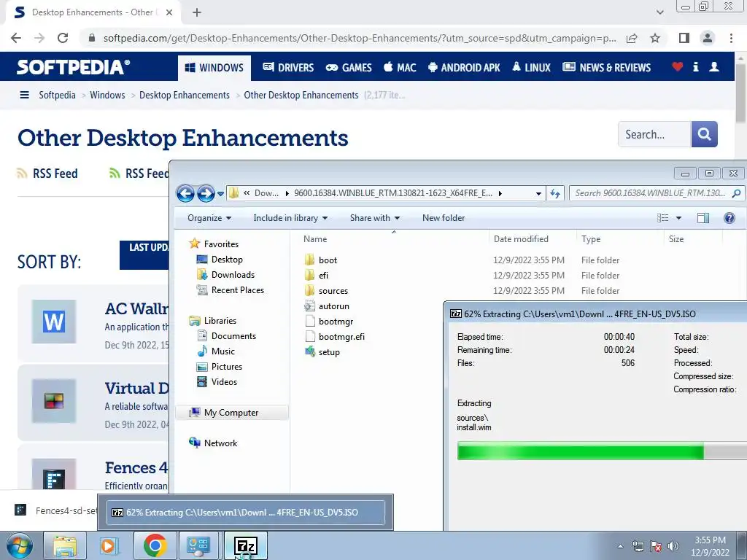Toggle the Chrome side panel icon
This screenshot has width=747, height=560.
[684, 38]
